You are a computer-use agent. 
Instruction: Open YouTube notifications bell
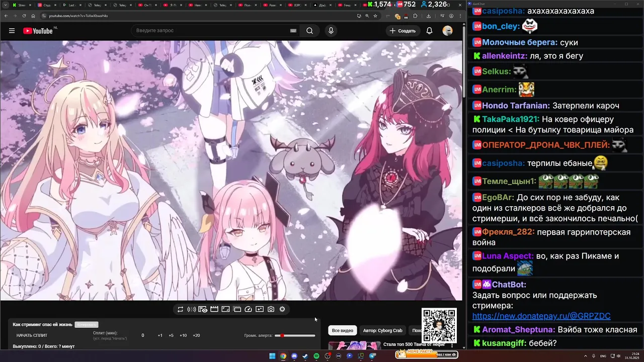(x=429, y=31)
